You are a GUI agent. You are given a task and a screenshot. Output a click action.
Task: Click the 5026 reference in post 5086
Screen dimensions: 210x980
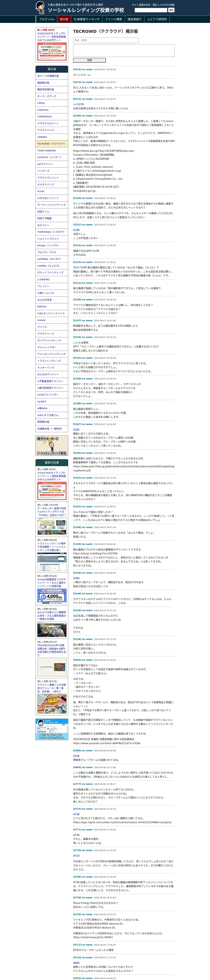coord(76,756)
